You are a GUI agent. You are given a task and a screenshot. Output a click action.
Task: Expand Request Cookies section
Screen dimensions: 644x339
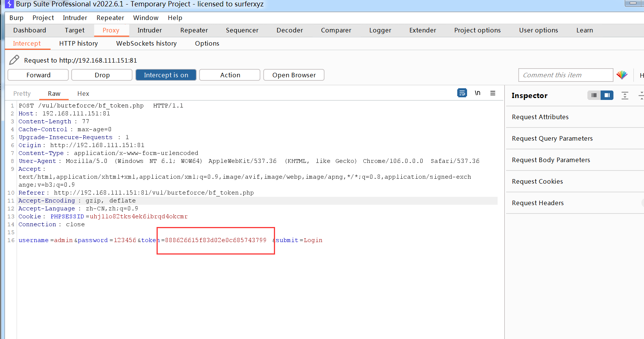(537, 181)
